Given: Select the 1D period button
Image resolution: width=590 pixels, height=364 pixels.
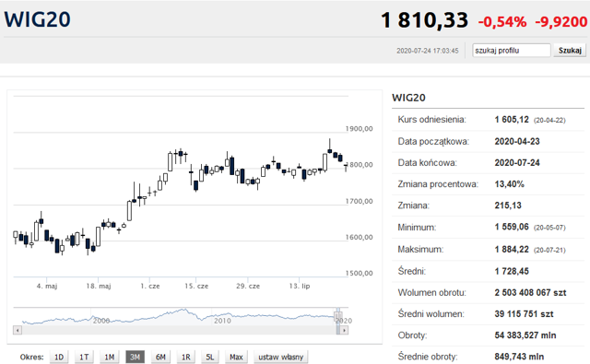Looking at the screenshot, I should 59,357.
